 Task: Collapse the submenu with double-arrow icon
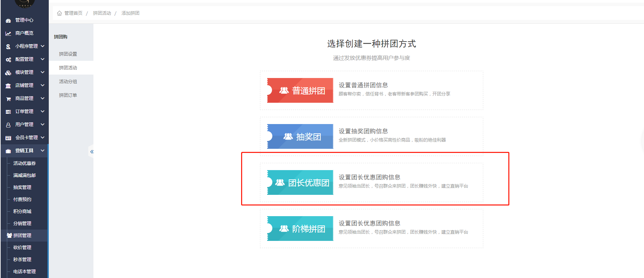pyautogui.click(x=92, y=152)
